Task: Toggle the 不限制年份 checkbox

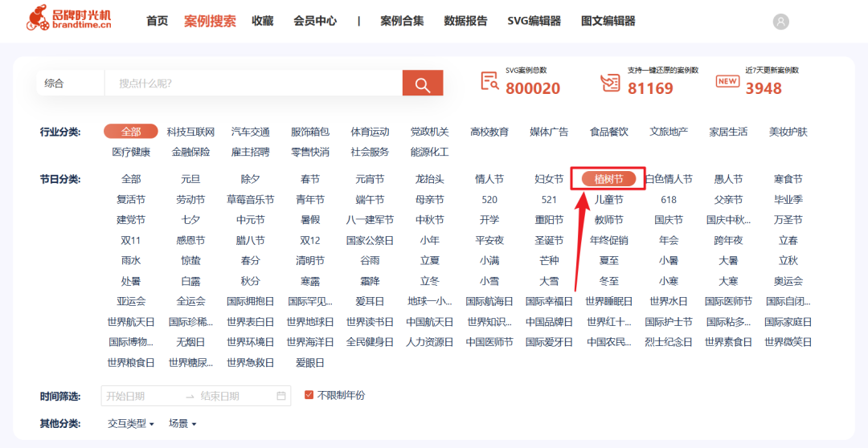Action: click(x=309, y=396)
